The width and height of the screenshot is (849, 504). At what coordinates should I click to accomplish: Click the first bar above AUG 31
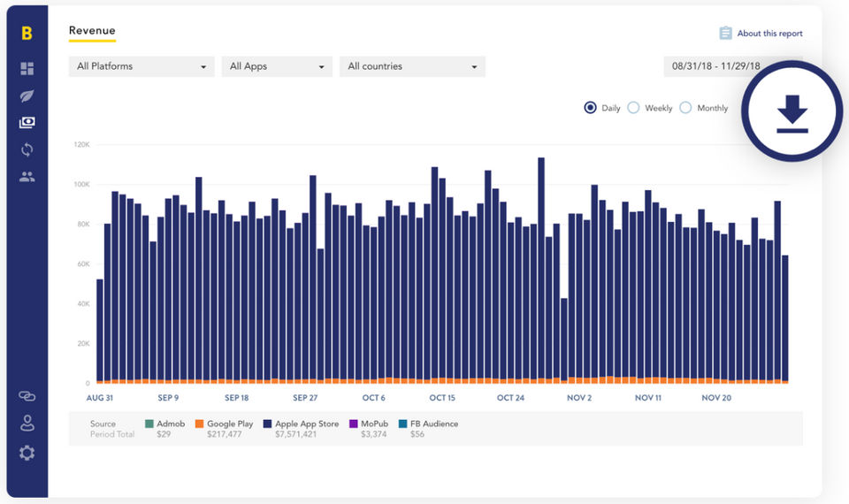click(100, 332)
